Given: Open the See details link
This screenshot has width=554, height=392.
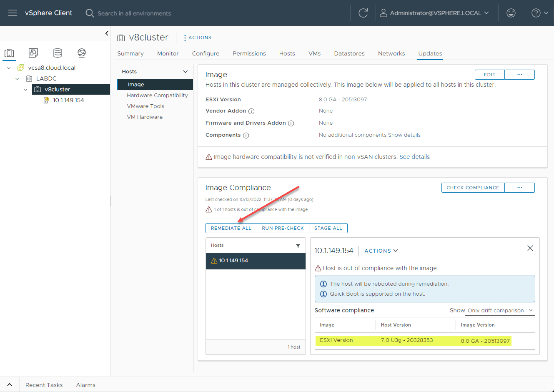Looking at the screenshot, I should click(x=414, y=157).
